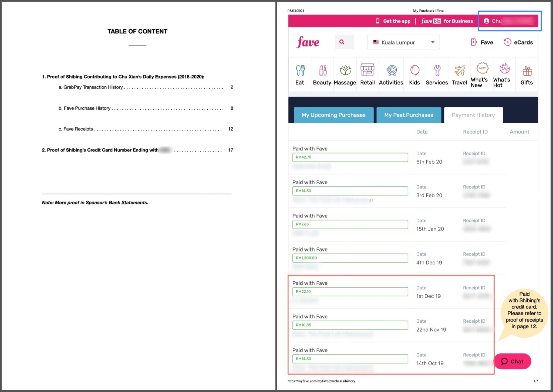This screenshot has height=392, width=553.
Task: Open the Services wrench icon
Action: point(437,71)
